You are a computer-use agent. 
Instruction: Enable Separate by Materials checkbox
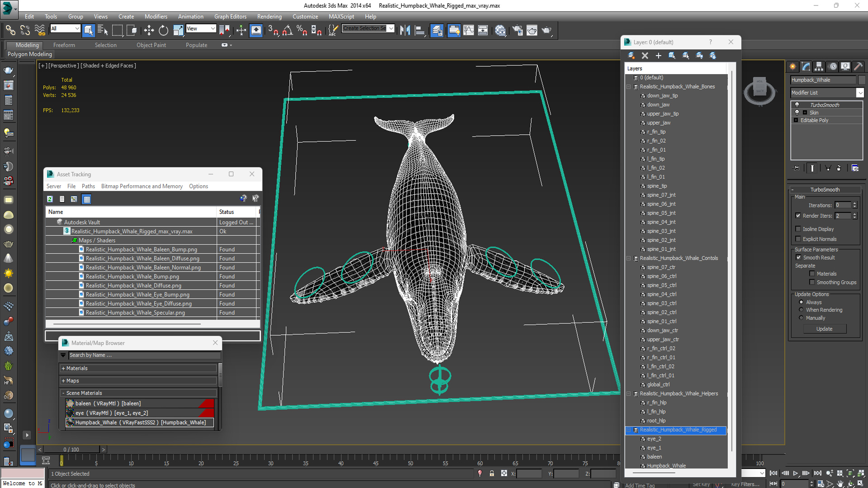812,274
